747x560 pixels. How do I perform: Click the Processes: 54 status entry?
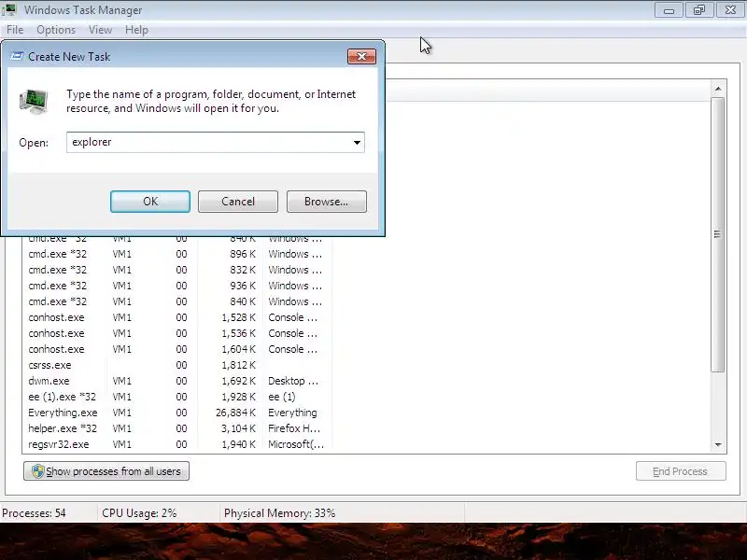(34, 513)
